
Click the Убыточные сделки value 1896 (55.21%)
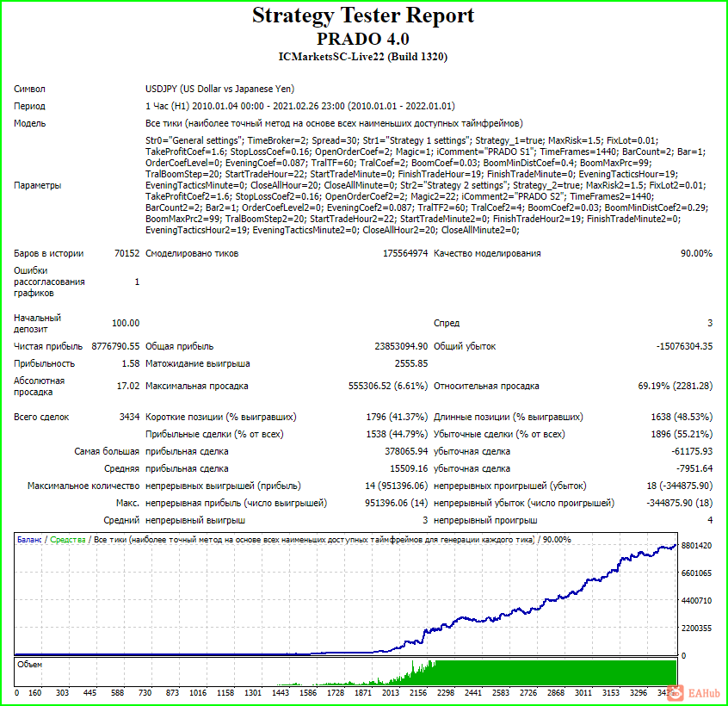[682, 434]
